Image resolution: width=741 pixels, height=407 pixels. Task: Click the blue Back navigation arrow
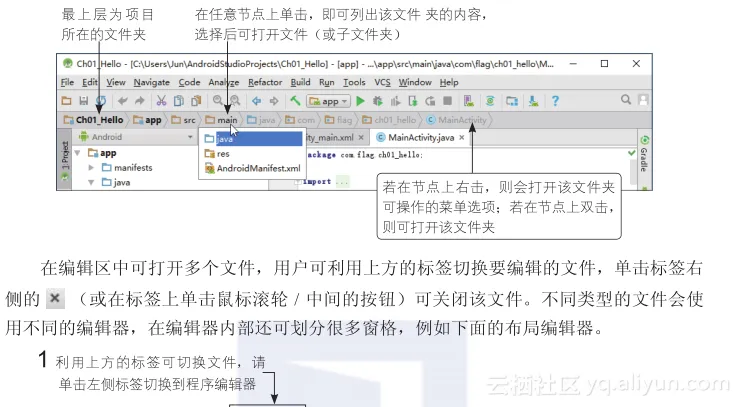click(x=256, y=101)
